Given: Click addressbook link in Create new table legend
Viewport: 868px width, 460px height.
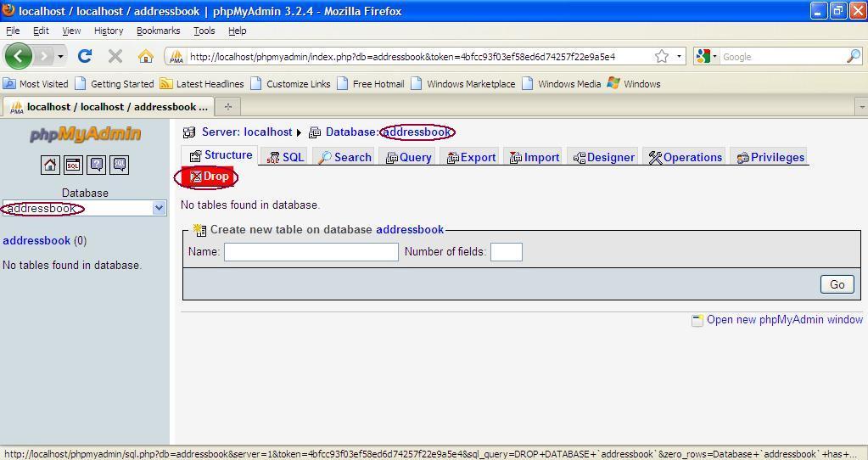Looking at the screenshot, I should 410,230.
